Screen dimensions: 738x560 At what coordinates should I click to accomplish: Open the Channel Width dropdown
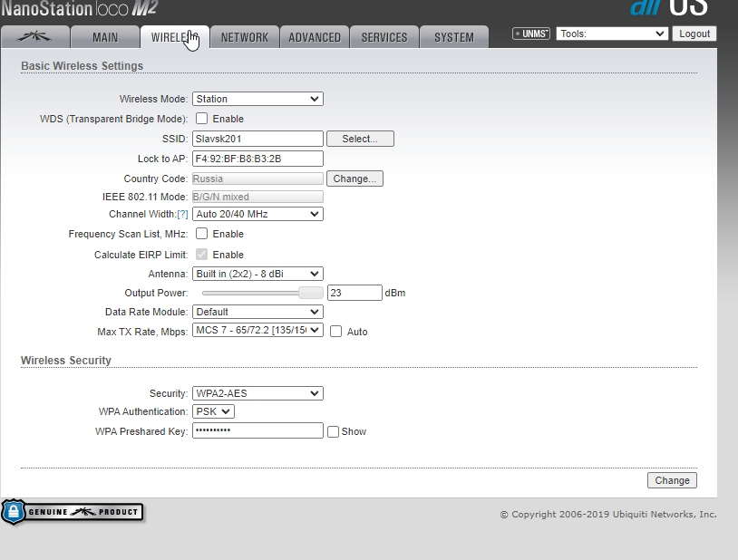[257, 214]
